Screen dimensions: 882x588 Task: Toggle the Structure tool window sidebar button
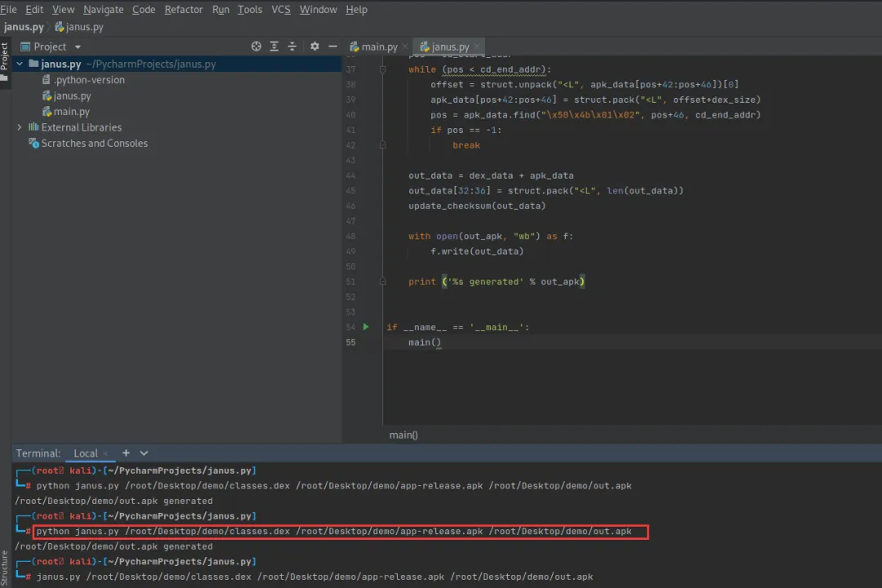(x=5, y=568)
